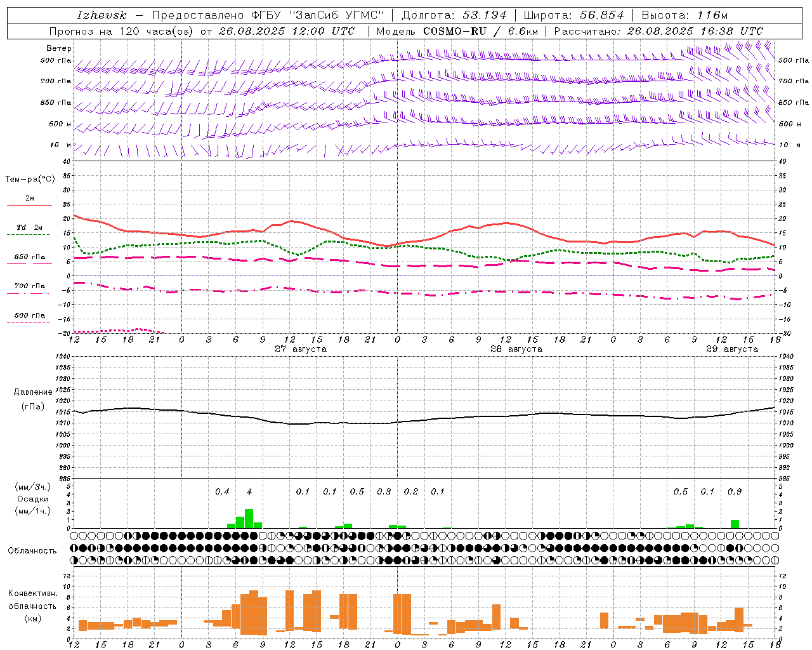Click '500 гПа' in the temperature legend
Viewport: 812px width, 650px height.
30,315
